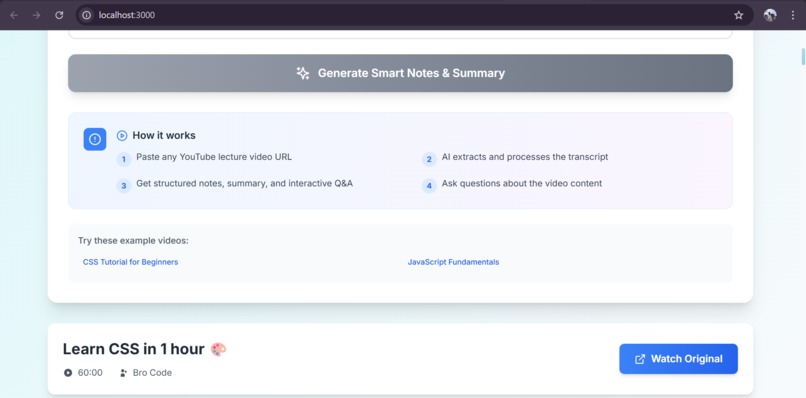
Task: Click step 4 number badge
Action: point(429,186)
